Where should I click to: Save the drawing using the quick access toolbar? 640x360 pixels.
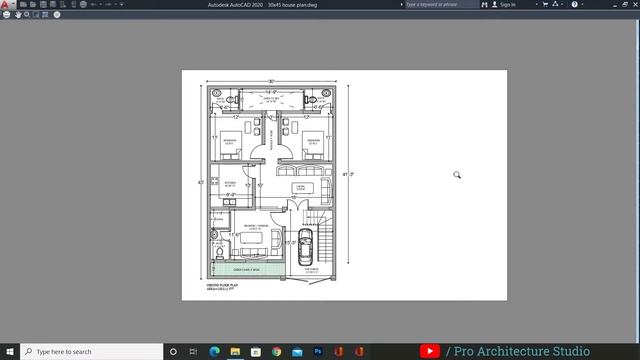43,4
